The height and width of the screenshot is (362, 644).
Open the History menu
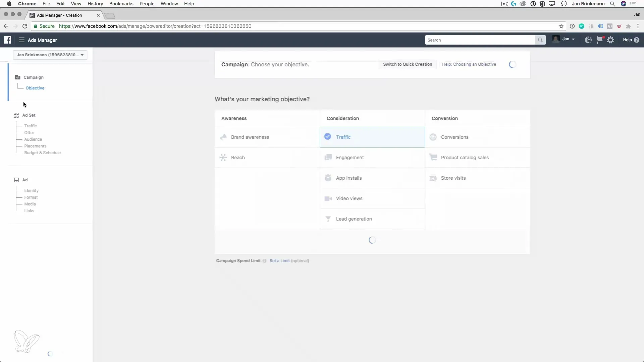[x=95, y=4]
